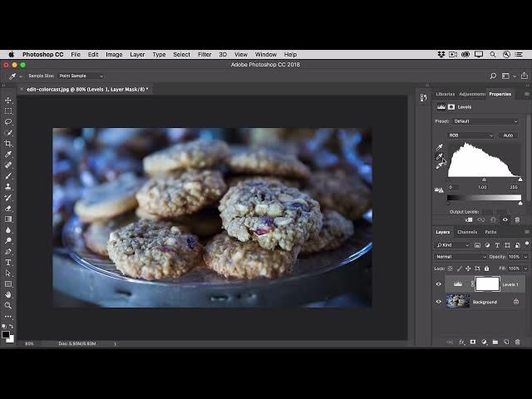Open the Preset Default dropdown
Image resolution: width=532 pixels, height=399 pixels.
click(x=485, y=121)
